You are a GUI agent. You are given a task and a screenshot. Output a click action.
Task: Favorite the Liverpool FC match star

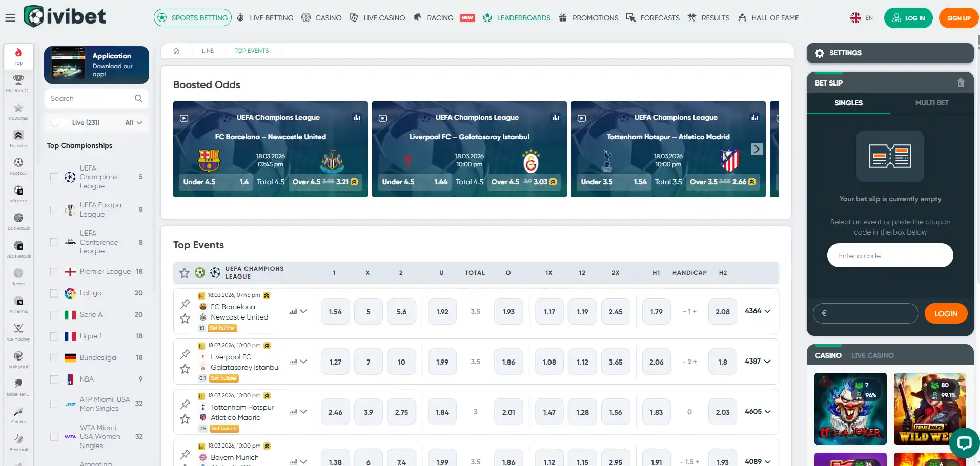point(185,369)
